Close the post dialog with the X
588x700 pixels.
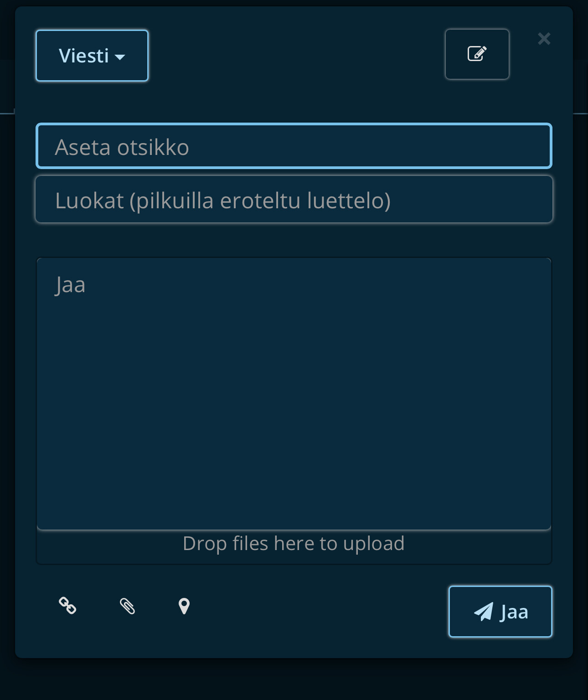pos(544,39)
